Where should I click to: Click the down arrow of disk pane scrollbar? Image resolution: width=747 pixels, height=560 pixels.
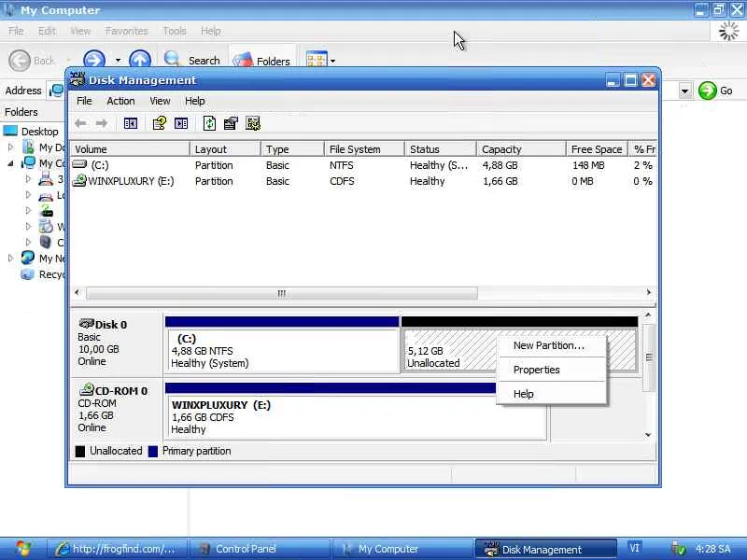[648, 435]
